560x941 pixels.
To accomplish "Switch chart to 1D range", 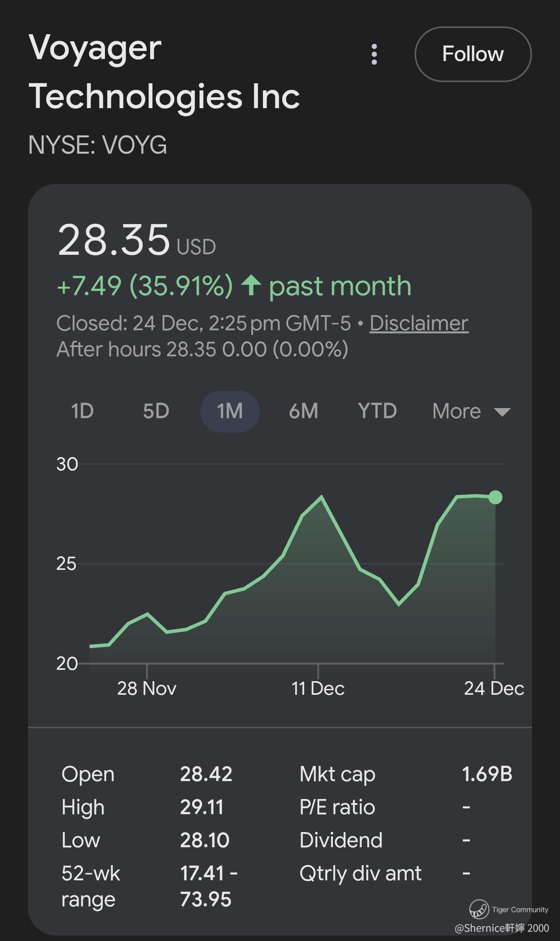I will tap(82, 411).
